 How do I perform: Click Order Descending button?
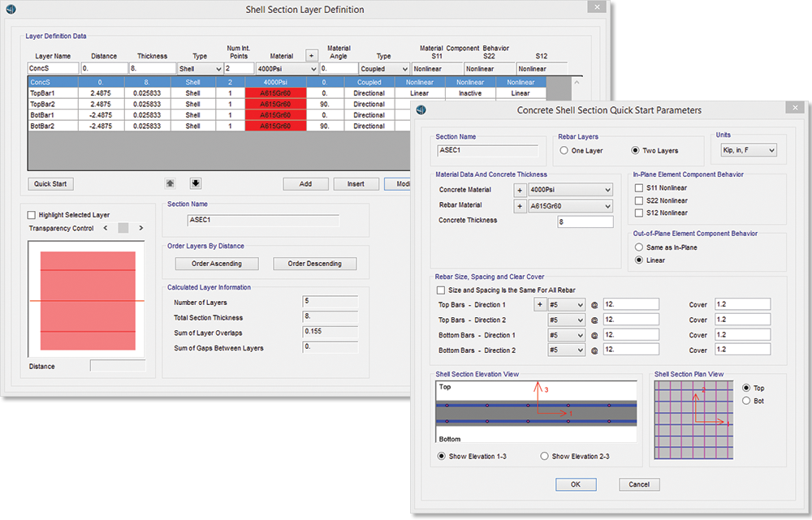coord(315,264)
